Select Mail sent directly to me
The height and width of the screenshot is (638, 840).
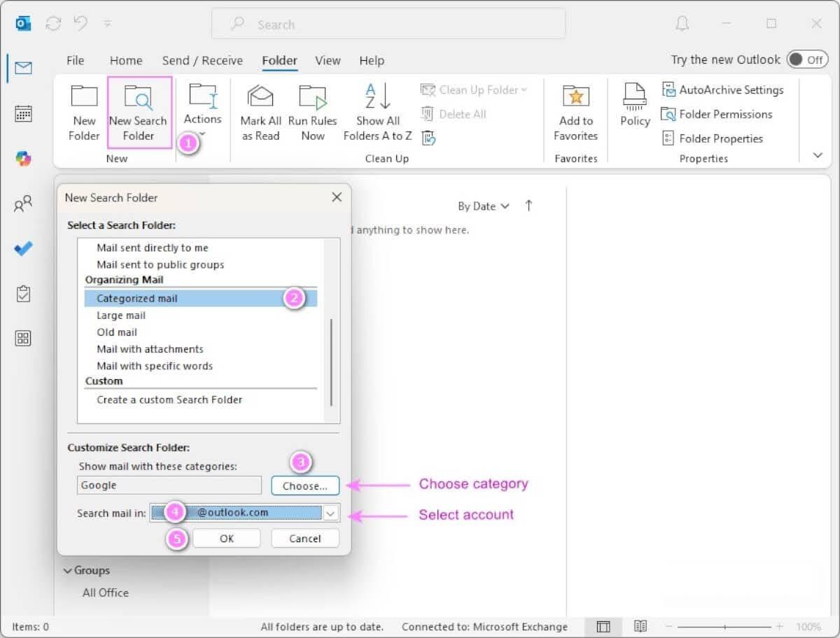[x=199, y=248]
